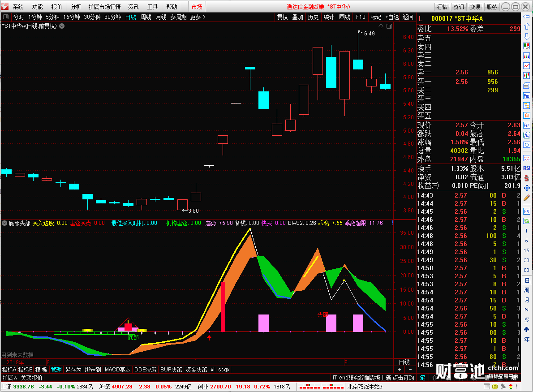Click the F5 chart switch icon
The width and height of the screenshot is (533, 392).
point(527,211)
